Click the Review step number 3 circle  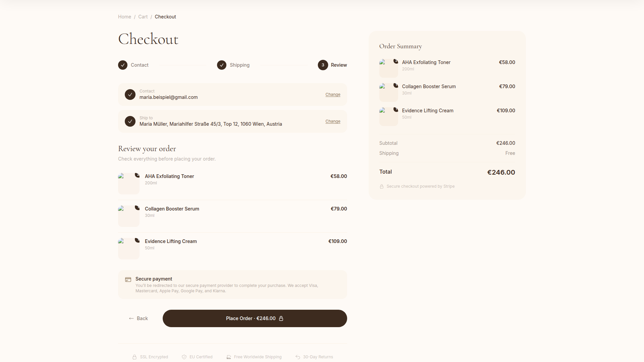click(323, 65)
